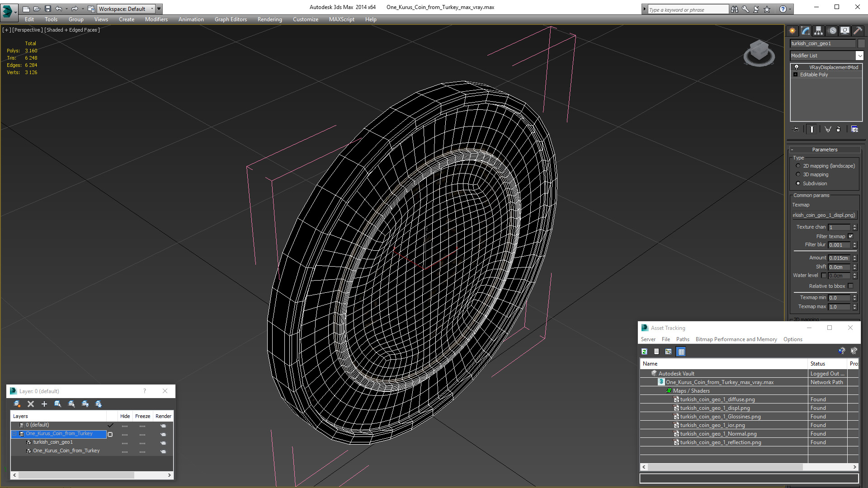Click the New Scene icon
This screenshot has height=488, width=868.
[x=26, y=9]
